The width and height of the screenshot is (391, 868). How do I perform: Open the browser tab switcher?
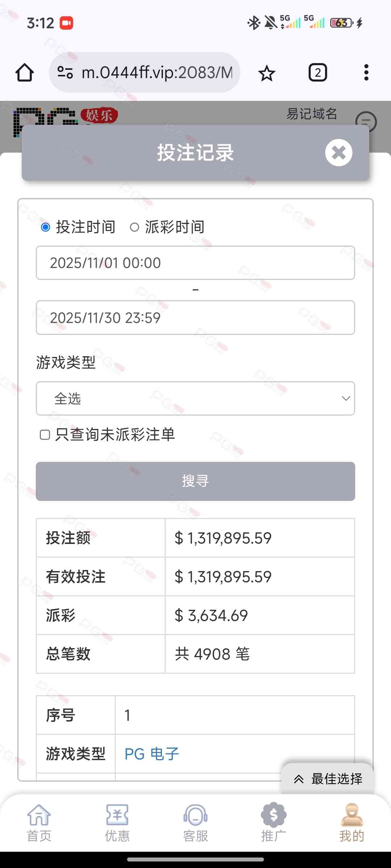(x=318, y=73)
